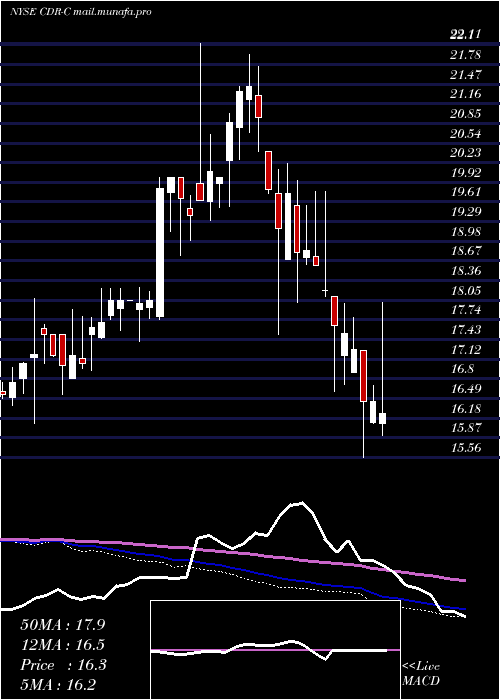Image resolution: width=500 pixels, height=700 pixels.
Task: Click the 15.87 price axis label
Action: 466,427
